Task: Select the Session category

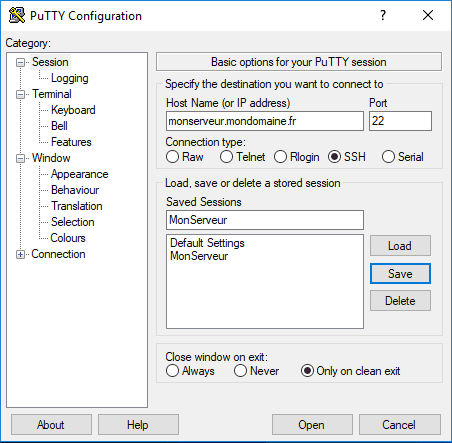Action: tap(50, 62)
